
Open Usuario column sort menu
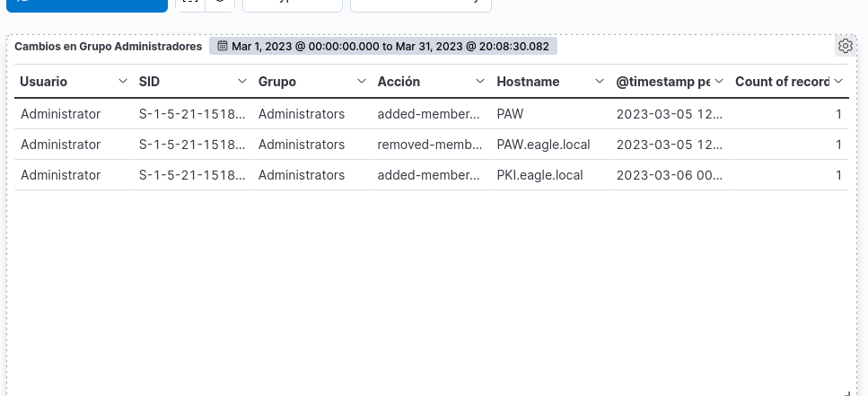tap(123, 82)
